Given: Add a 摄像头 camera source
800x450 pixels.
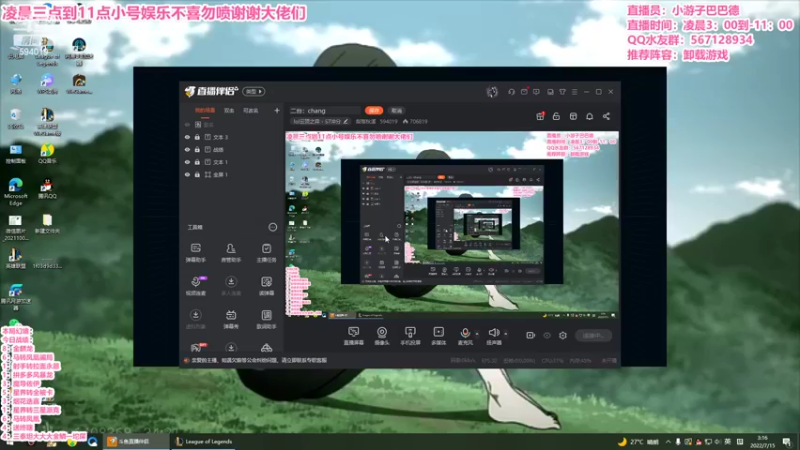Looking at the screenshot, I should pos(382,336).
